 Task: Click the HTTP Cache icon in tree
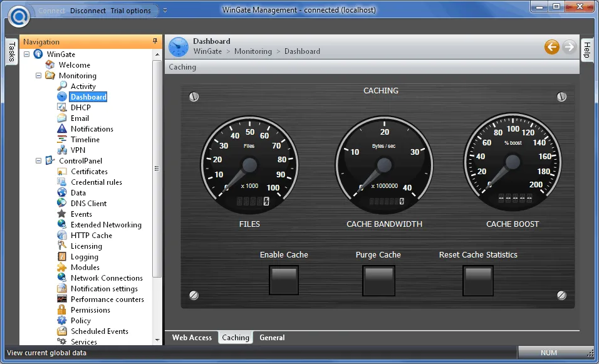coord(62,236)
